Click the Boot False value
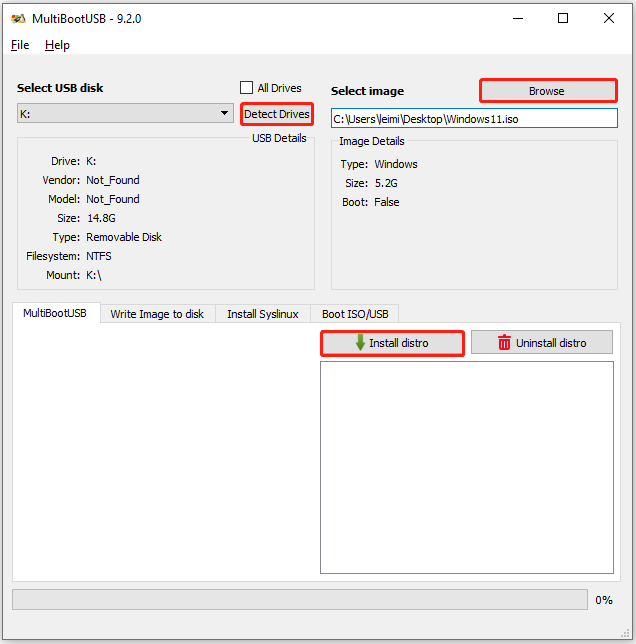636x644 pixels. 387,202
